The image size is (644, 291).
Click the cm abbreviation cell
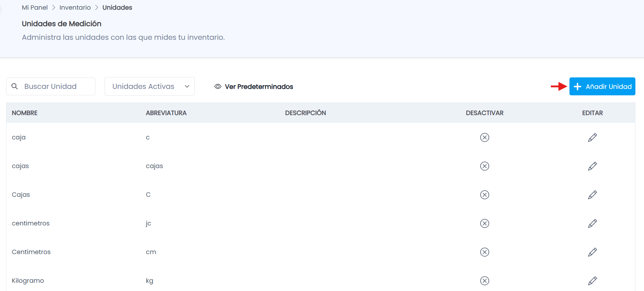pos(151,252)
